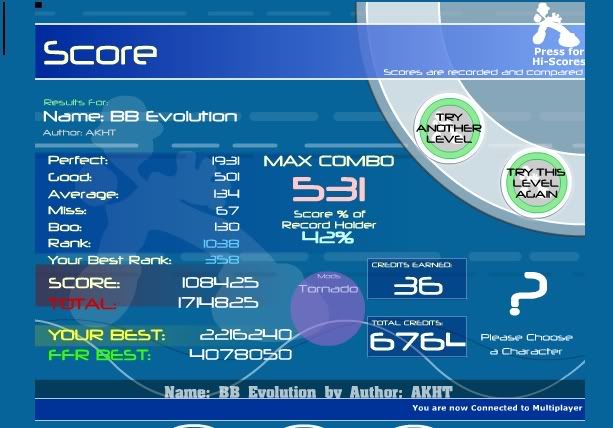Click the FFR Best score 4078050

click(240, 354)
